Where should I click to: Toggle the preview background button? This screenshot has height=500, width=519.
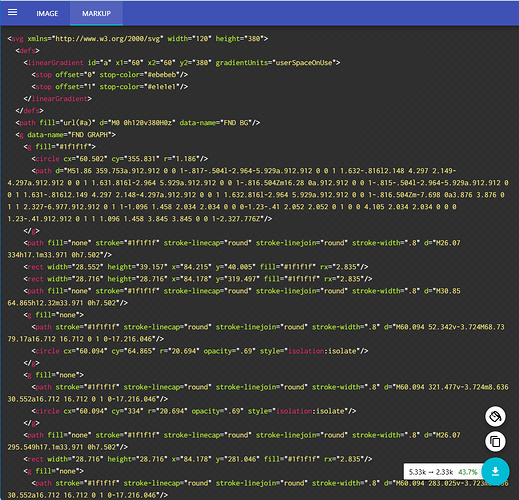495,416
